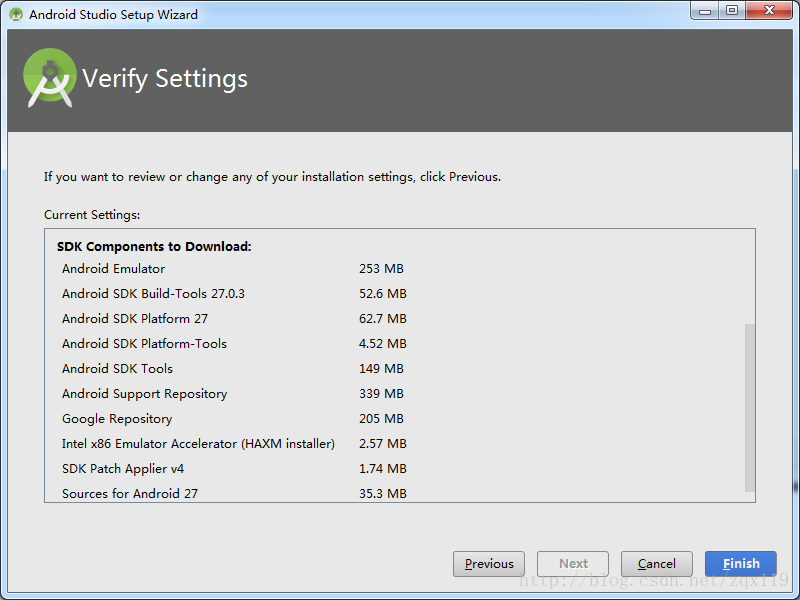Click the 'Current Settings:' label

pos(92,215)
